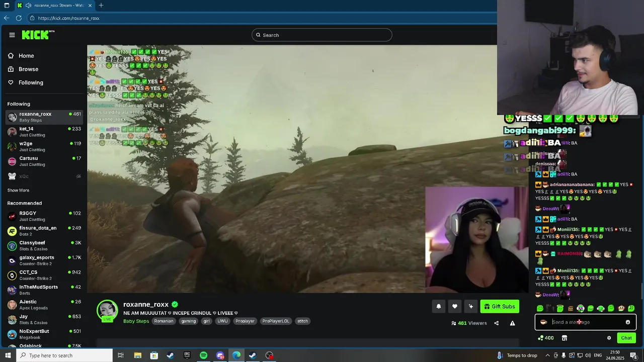Follow channel using the heart icon
644x362 pixels.
point(455,306)
